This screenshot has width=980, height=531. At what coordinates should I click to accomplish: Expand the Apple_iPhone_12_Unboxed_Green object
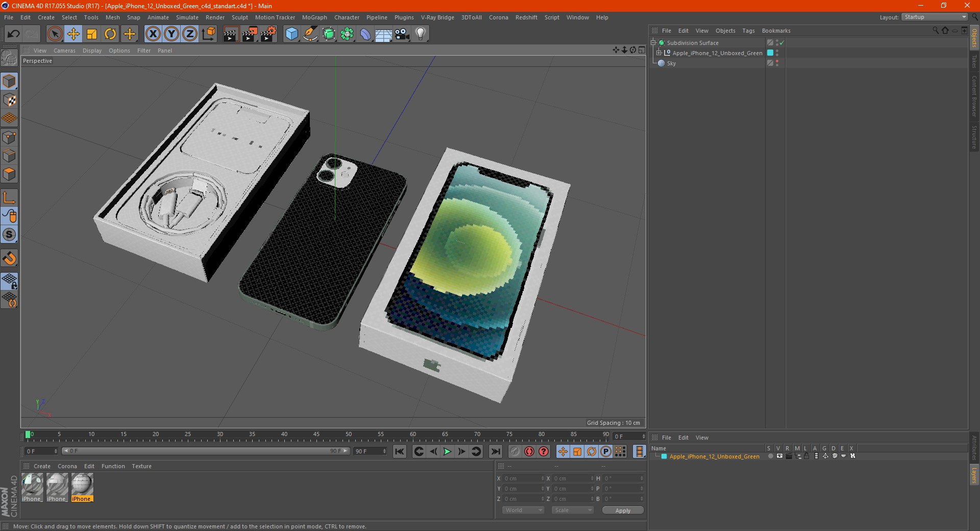click(659, 53)
